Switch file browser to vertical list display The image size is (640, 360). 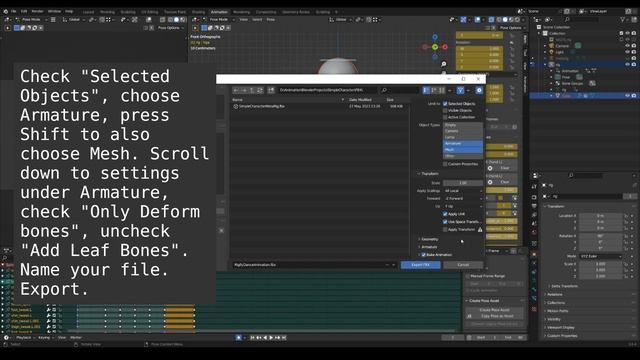click(x=426, y=90)
